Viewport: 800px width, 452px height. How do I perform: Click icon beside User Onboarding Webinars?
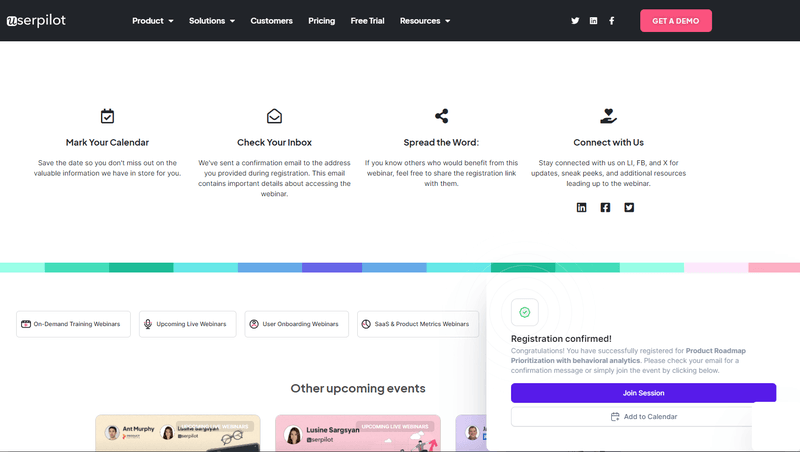click(x=254, y=324)
